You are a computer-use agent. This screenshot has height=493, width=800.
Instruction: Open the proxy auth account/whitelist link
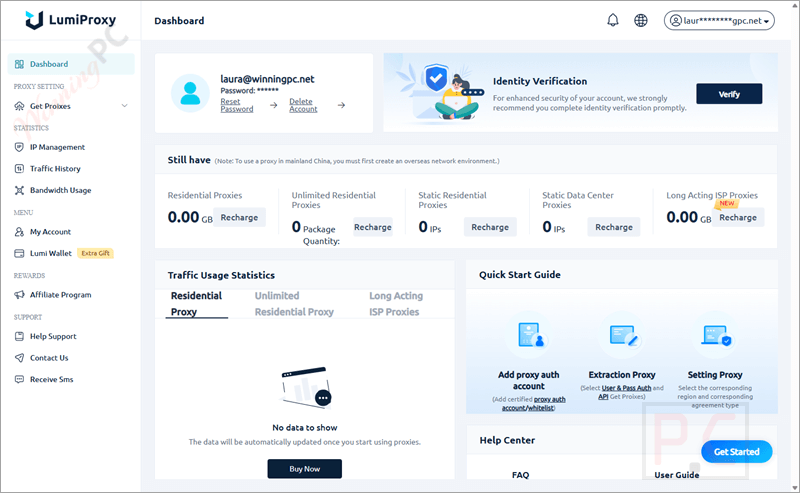click(534, 404)
